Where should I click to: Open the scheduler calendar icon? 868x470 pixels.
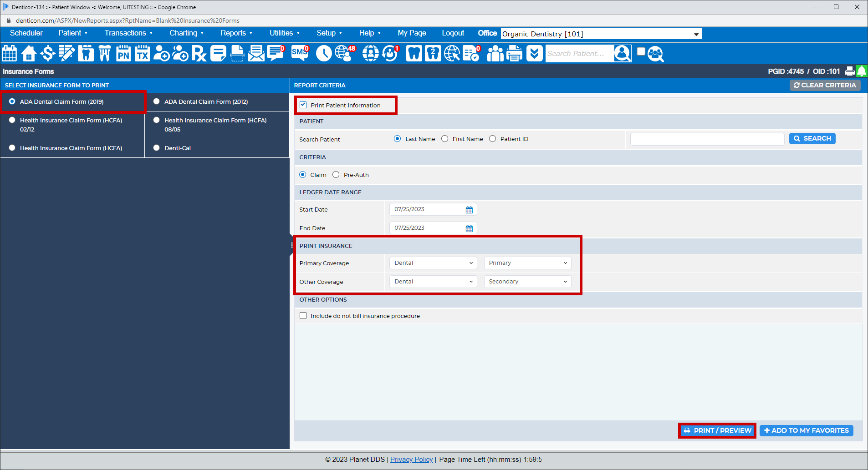pos(9,54)
